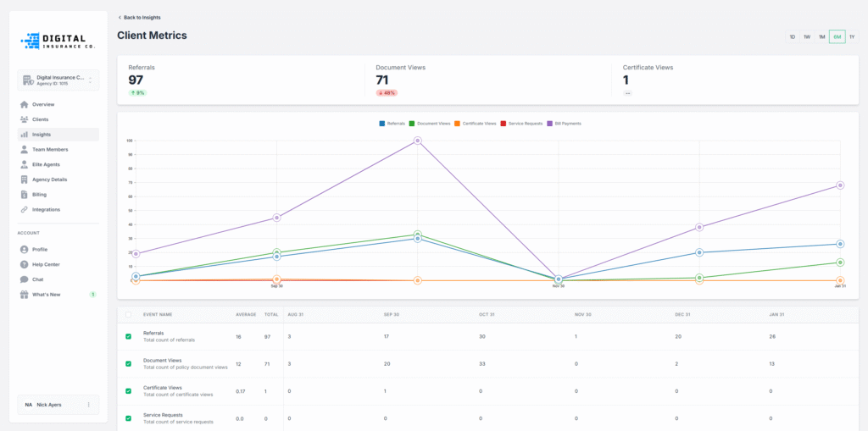Click the Elite Agents icon
The width and height of the screenshot is (868, 431).
click(x=24, y=164)
